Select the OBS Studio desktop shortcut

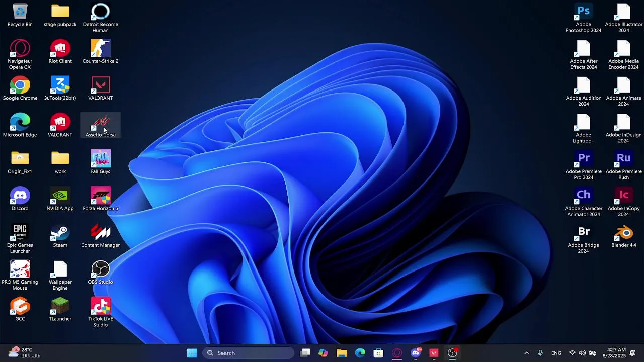click(100, 272)
